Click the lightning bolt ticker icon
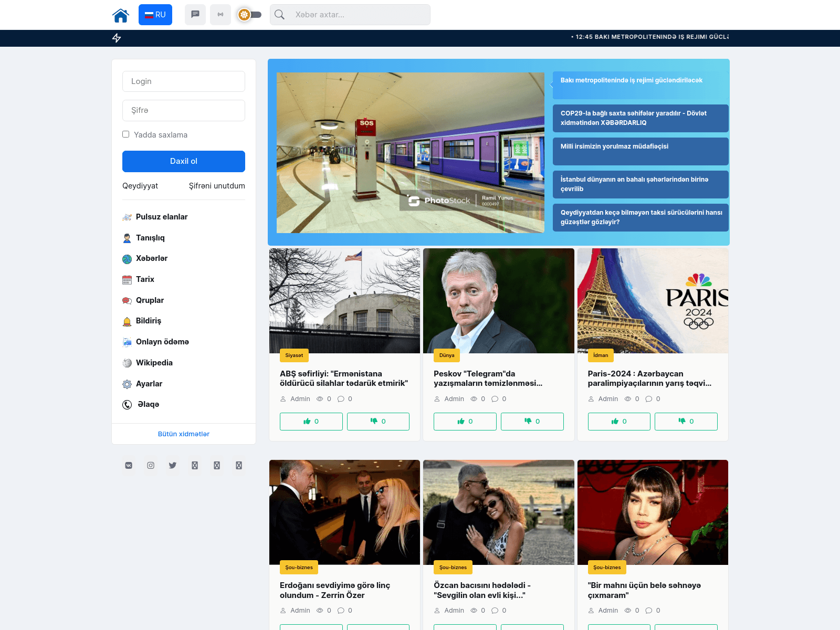The width and height of the screenshot is (840, 630). pyautogui.click(x=117, y=38)
